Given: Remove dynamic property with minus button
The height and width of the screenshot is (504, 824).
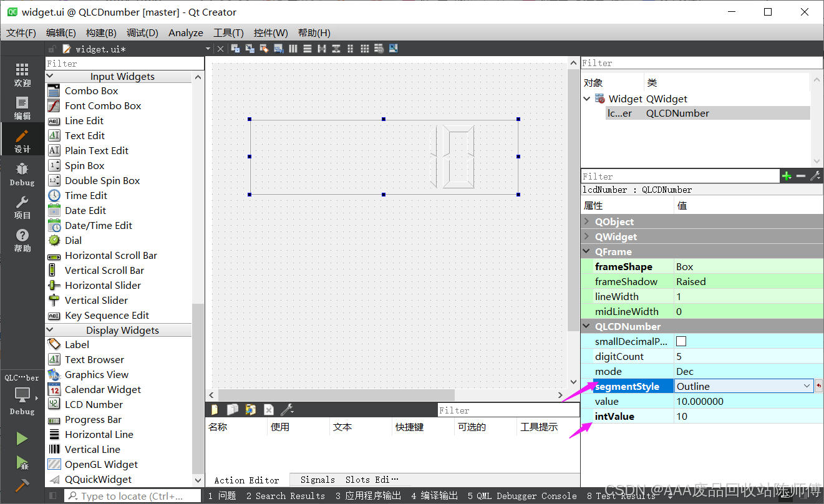Looking at the screenshot, I should coord(801,177).
